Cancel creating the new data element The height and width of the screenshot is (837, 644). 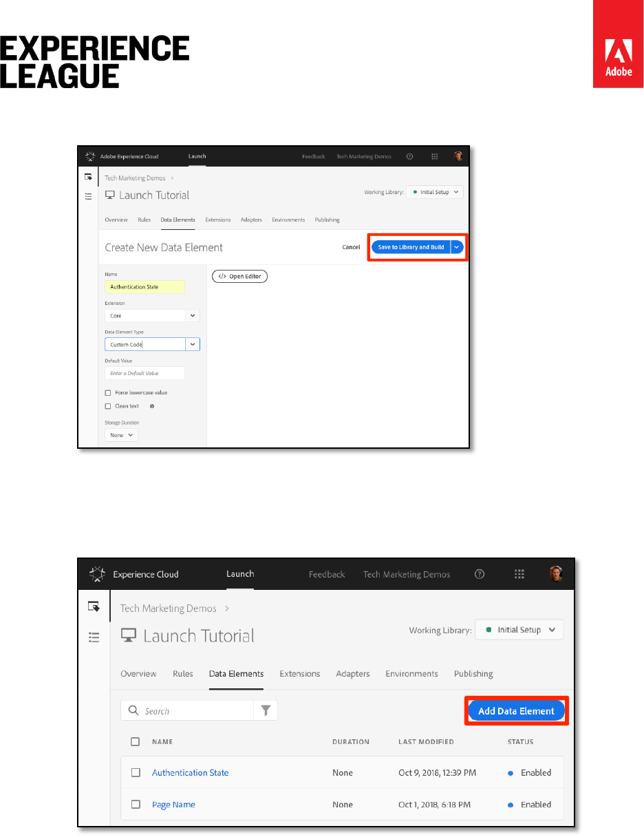(351, 247)
